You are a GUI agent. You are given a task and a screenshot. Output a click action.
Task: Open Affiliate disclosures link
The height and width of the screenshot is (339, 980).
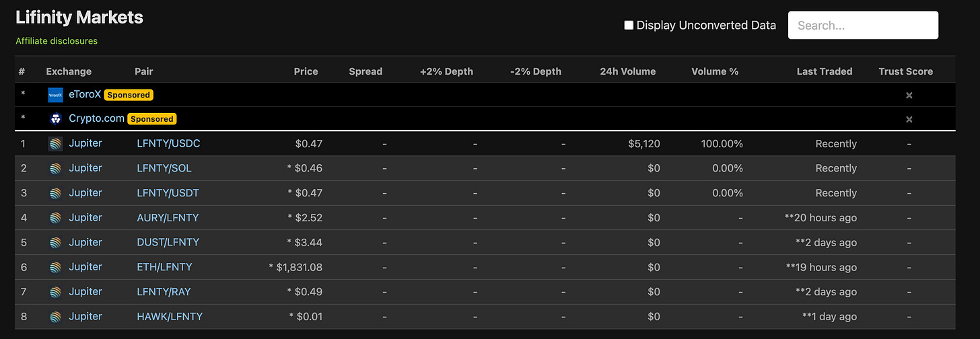57,41
